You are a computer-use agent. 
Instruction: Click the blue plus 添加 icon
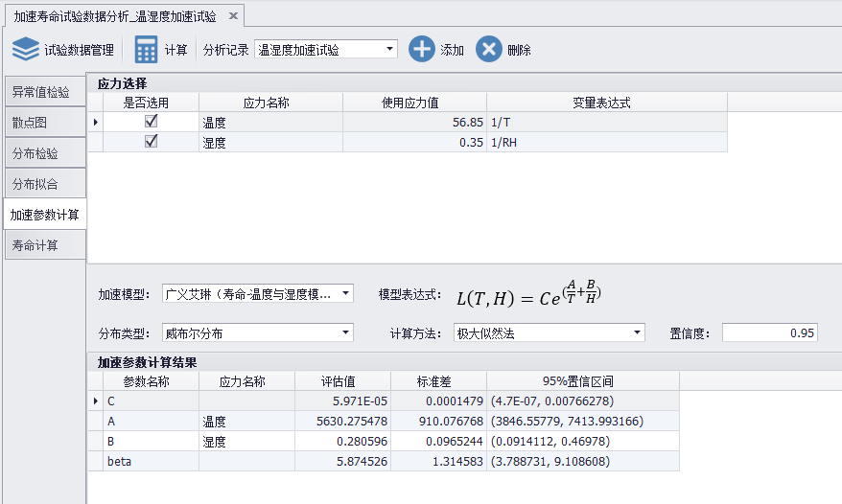[x=422, y=50]
